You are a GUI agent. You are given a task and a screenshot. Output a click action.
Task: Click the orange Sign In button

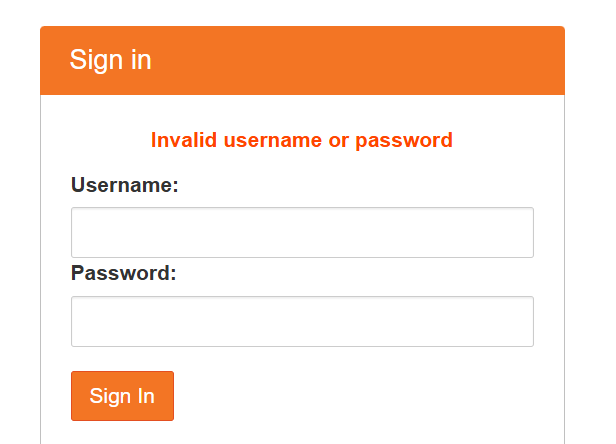pos(122,396)
